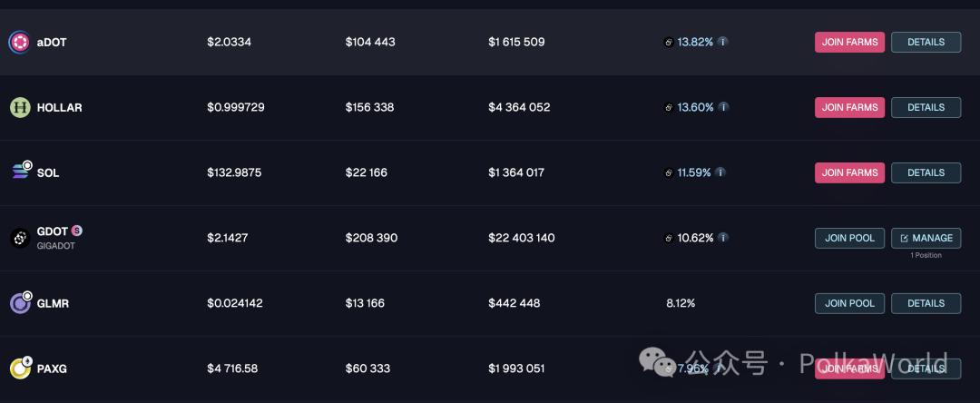The height and width of the screenshot is (403, 980).
Task: Manage the GDOT position
Action: tap(926, 238)
